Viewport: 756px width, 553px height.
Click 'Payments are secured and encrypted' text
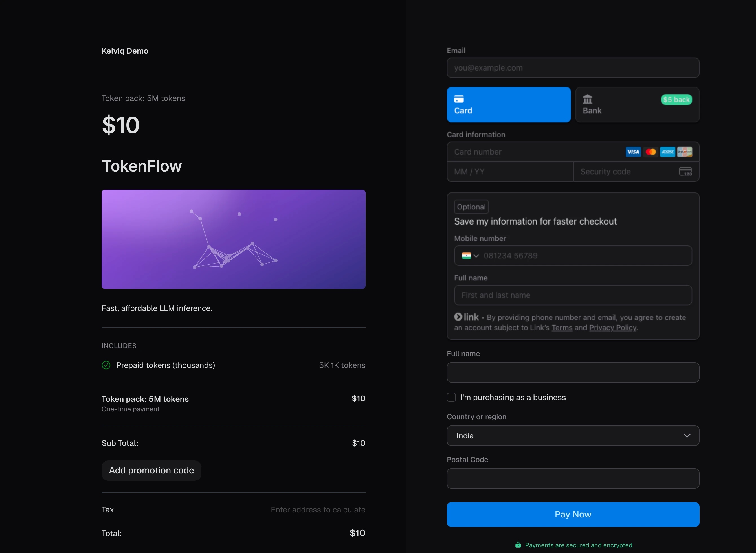578,545
